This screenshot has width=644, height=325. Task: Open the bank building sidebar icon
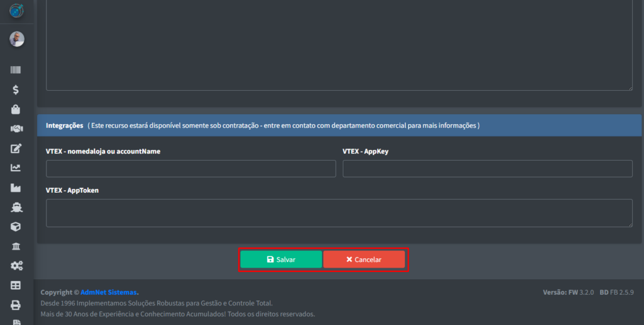[x=16, y=246]
